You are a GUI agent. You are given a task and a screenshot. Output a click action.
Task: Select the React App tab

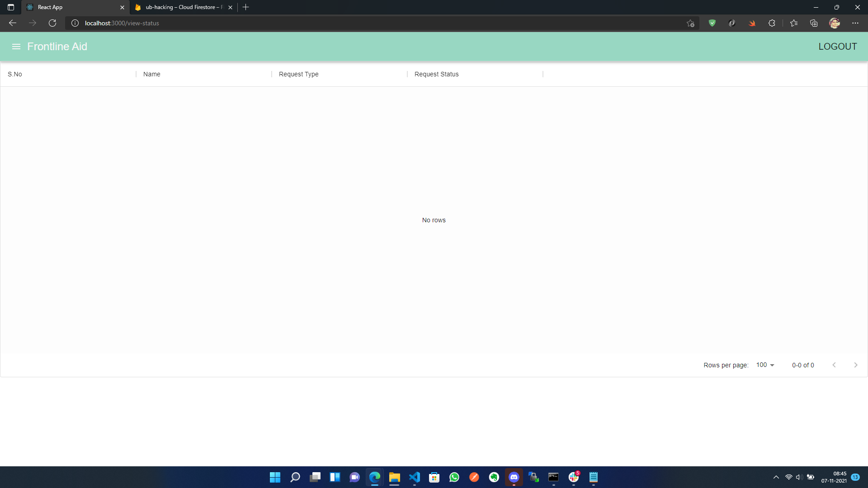[72, 7]
